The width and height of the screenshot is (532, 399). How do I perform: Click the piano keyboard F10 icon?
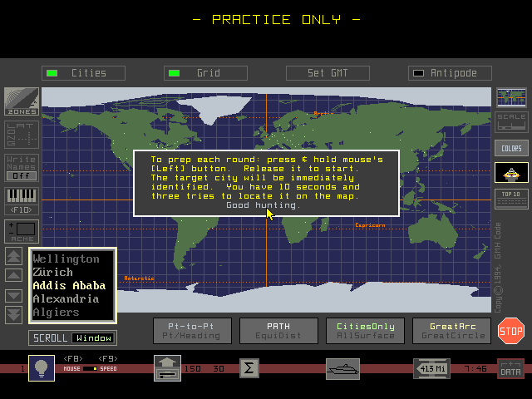[22, 201]
